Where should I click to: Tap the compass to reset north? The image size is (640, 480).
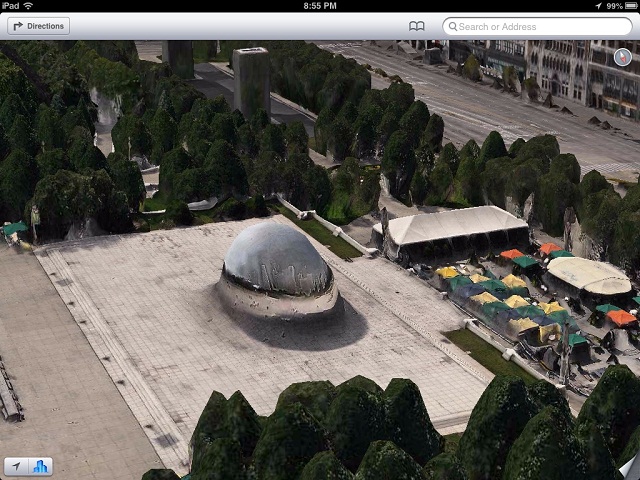[x=622, y=57]
